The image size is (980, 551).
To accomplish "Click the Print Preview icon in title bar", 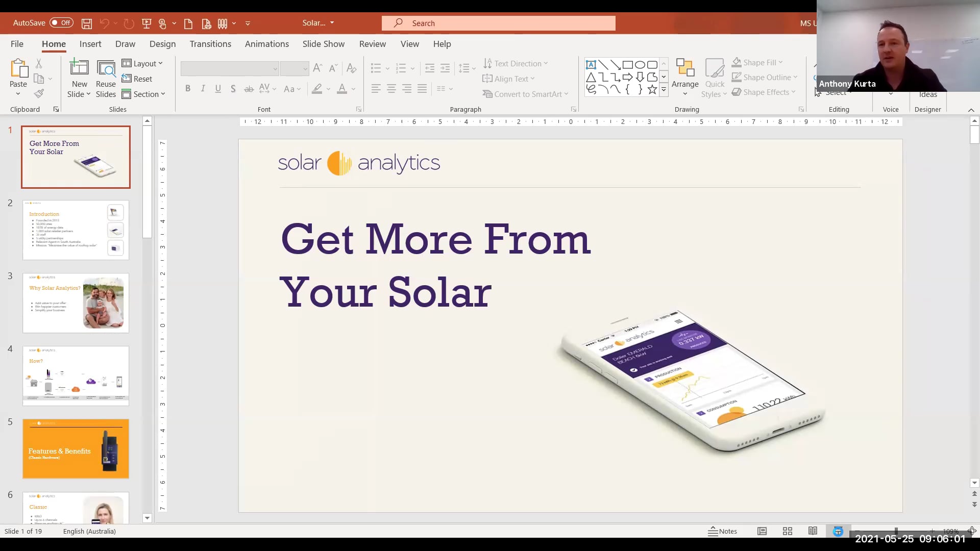I will coord(206,23).
